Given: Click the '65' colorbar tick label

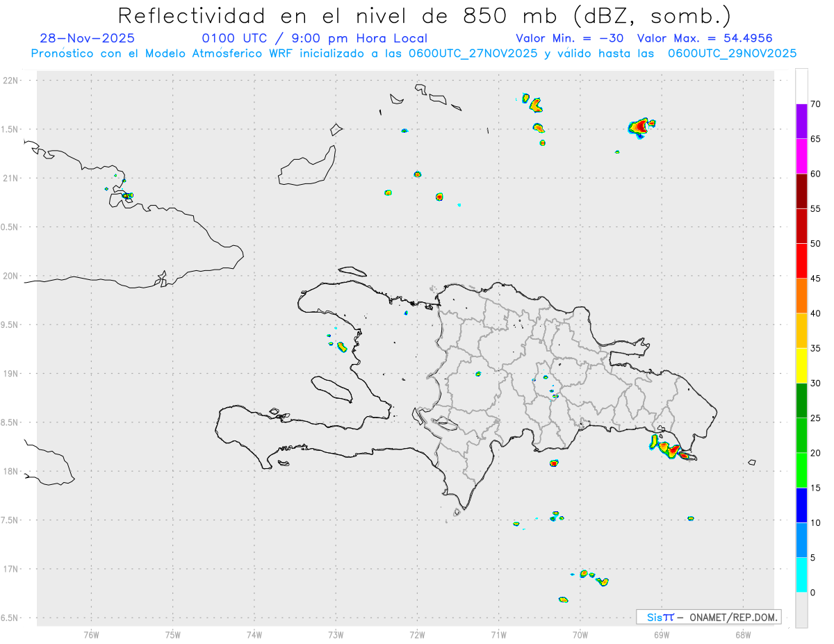Looking at the screenshot, I should 815,139.
